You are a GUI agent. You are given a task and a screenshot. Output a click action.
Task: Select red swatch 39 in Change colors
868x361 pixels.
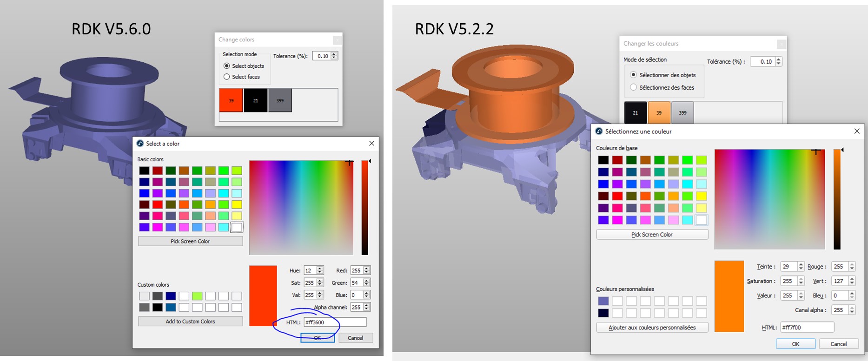[231, 100]
